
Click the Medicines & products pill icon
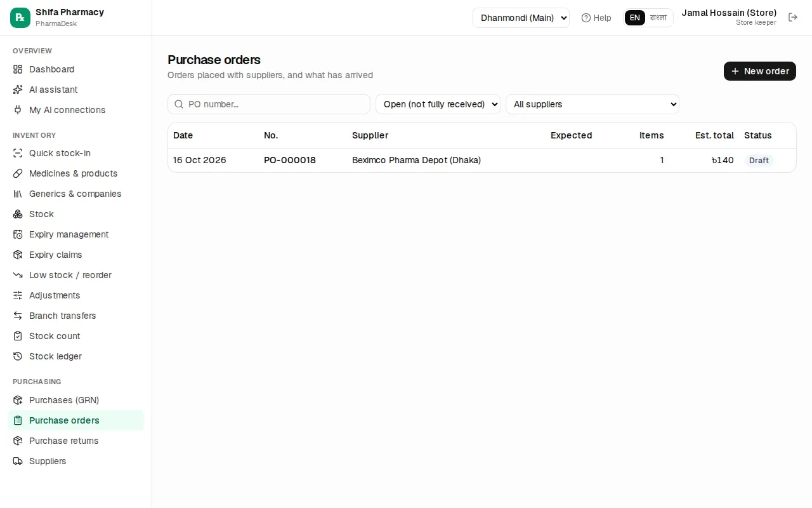point(18,173)
